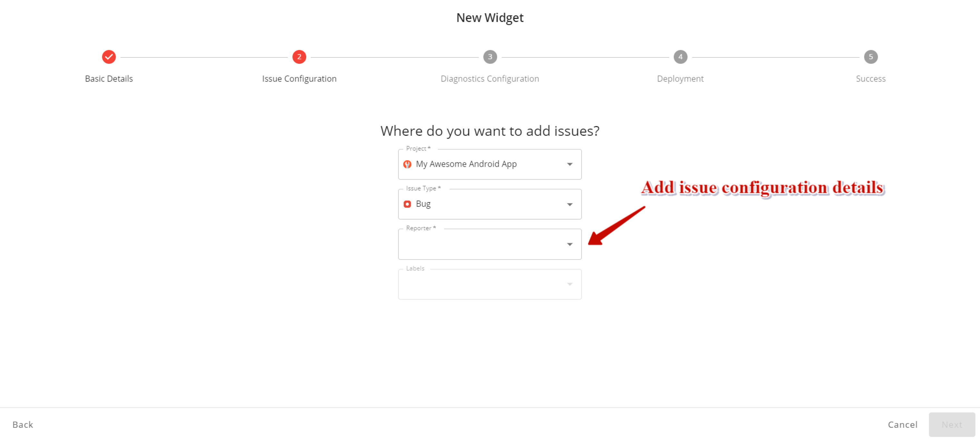Click the project avatar icon beside My Awesome Android App
Viewport: 980px width, 441px height.
(x=407, y=164)
